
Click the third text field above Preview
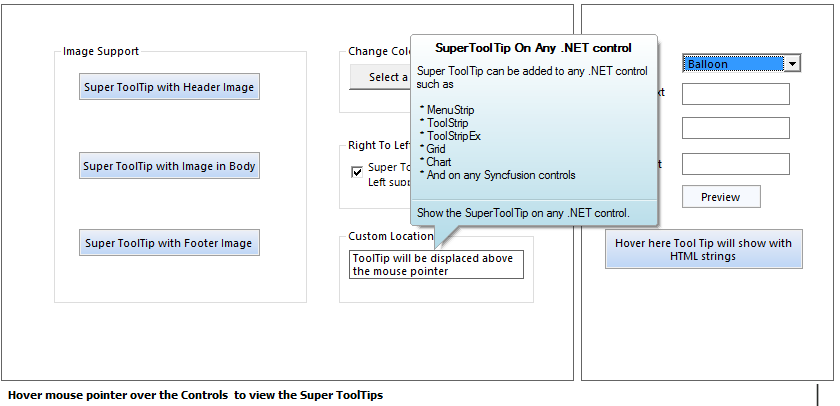coord(735,164)
